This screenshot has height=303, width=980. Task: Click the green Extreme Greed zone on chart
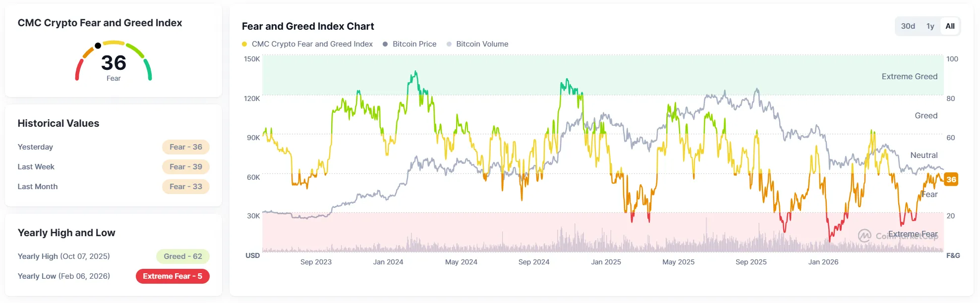point(603,75)
